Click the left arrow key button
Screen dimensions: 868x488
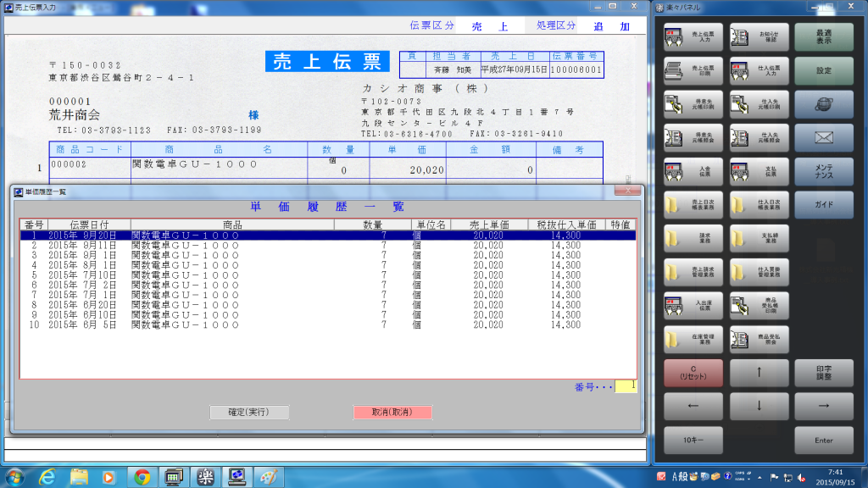[x=693, y=406]
